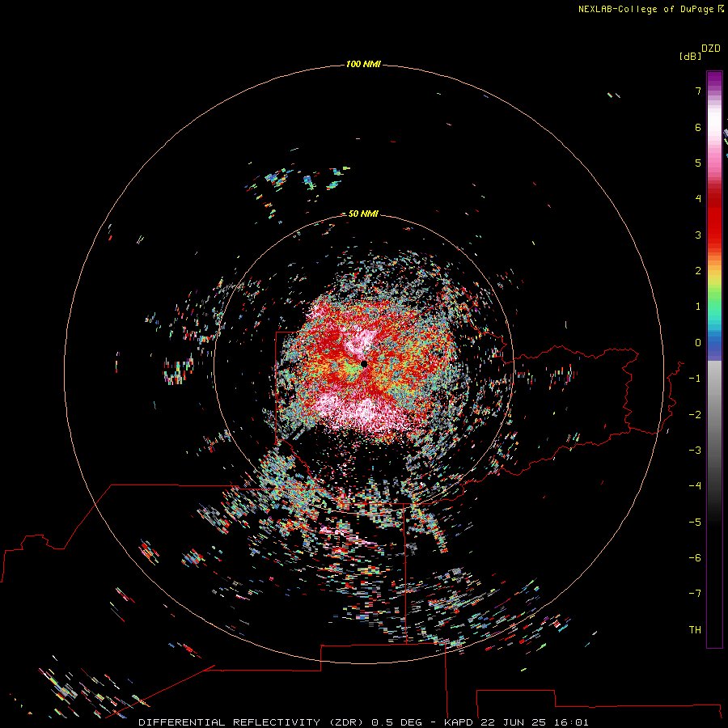Click the 22 JUN 25 date in the caption
Viewport: 728px width, 728px height.
click(514, 722)
